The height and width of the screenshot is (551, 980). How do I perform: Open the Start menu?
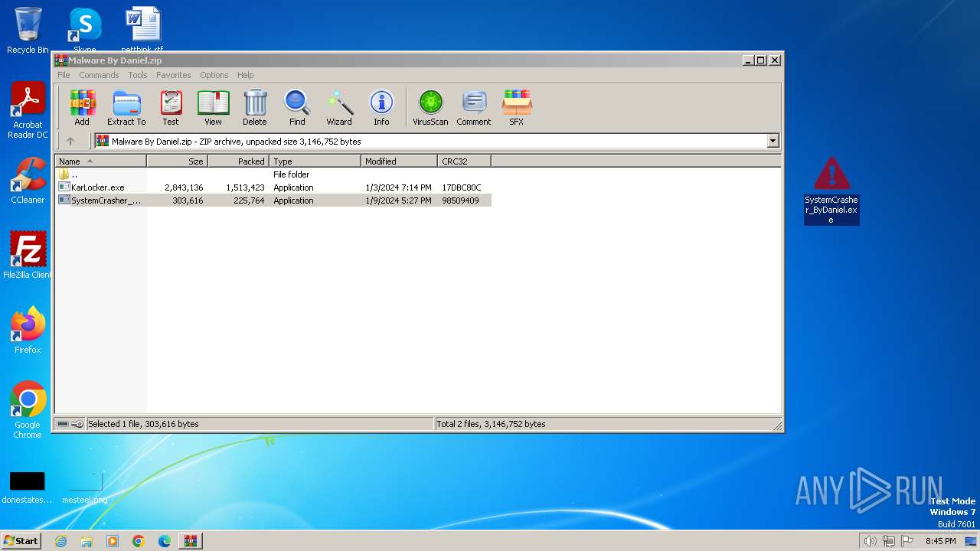pyautogui.click(x=21, y=541)
